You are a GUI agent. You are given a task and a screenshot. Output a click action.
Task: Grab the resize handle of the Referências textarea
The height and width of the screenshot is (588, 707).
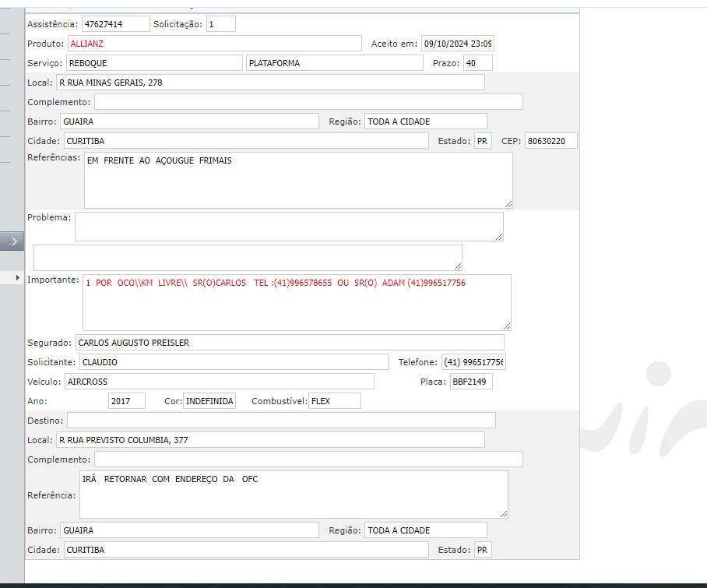(x=508, y=203)
